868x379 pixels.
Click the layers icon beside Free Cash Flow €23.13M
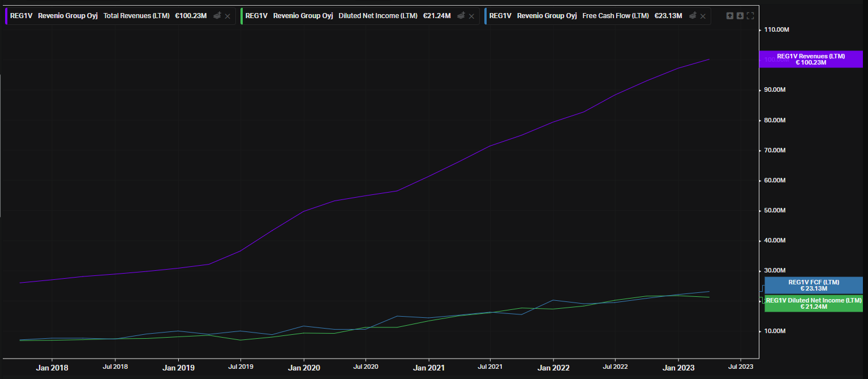693,16
